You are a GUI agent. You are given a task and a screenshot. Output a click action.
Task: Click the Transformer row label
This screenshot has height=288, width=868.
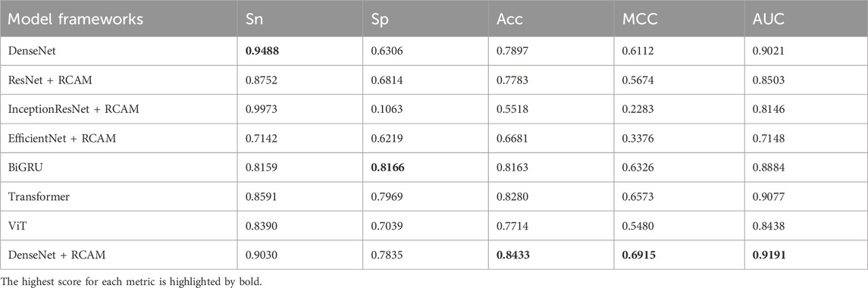(39, 196)
